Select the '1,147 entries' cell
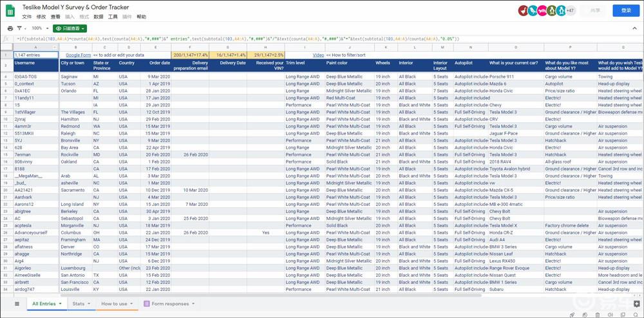The width and height of the screenshot is (644, 318). point(36,55)
